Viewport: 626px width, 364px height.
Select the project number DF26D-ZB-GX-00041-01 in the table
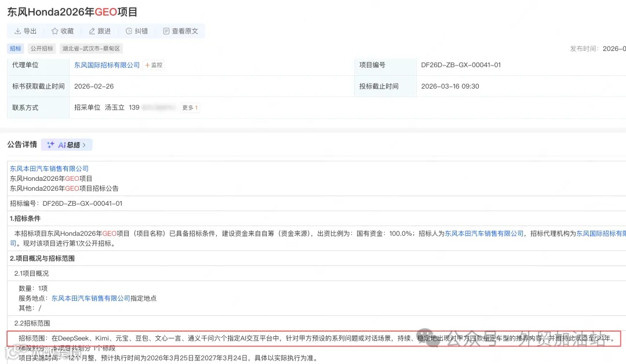461,65
